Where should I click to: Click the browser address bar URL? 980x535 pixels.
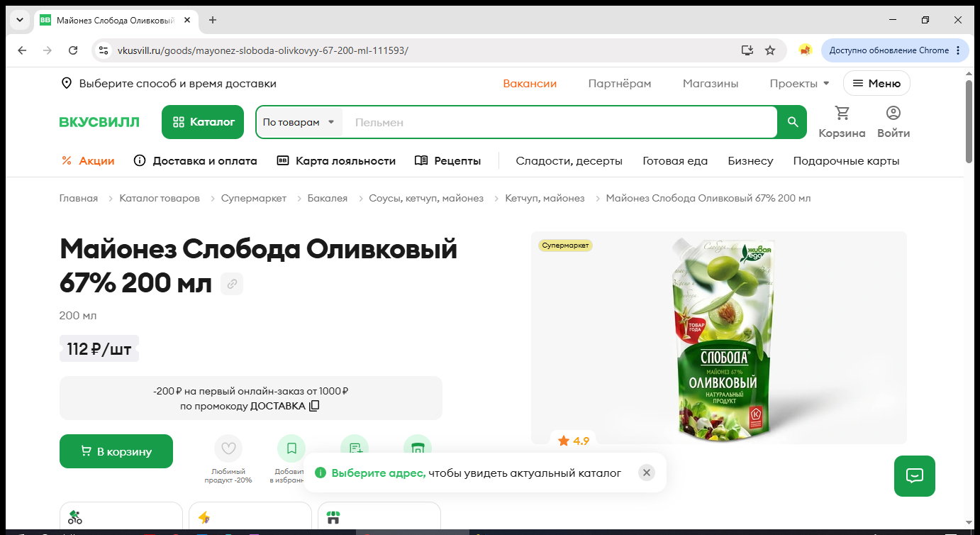tap(262, 50)
